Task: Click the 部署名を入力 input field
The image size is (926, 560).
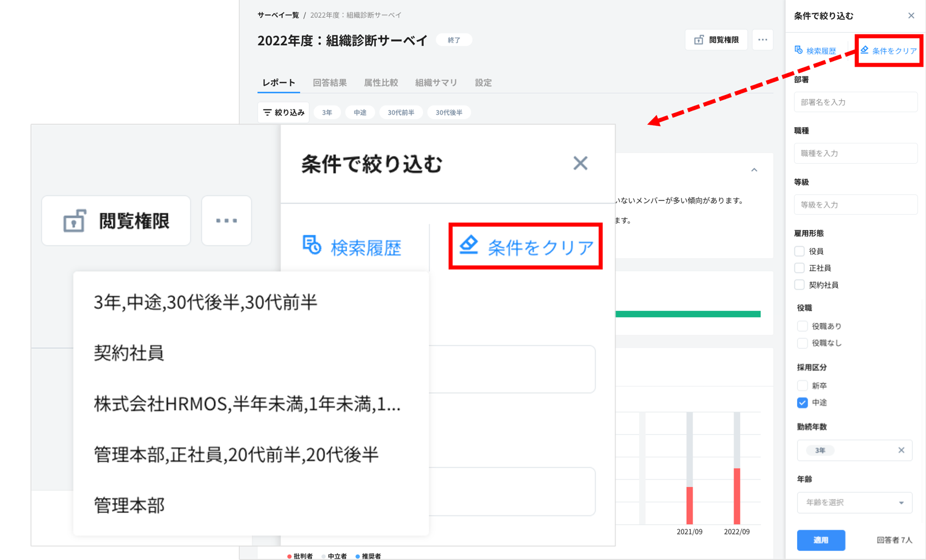Action: tap(855, 102)
